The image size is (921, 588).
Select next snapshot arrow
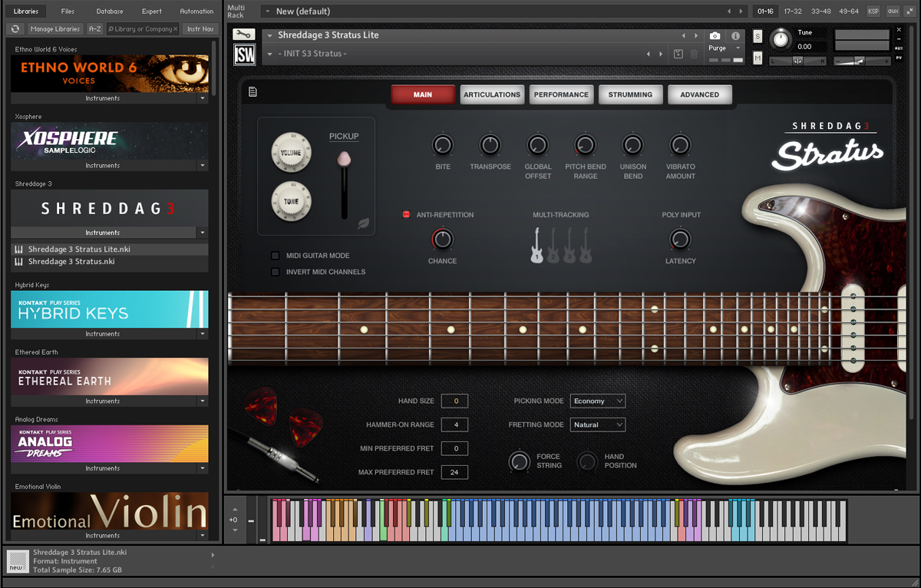click(662, 54)
